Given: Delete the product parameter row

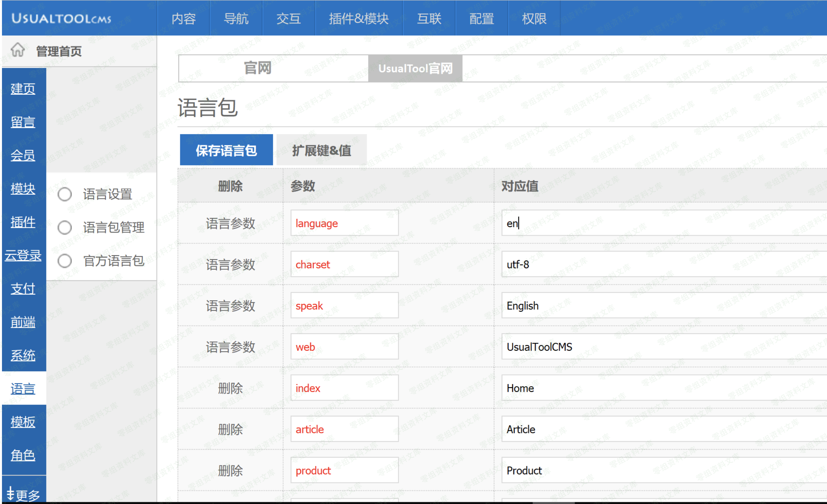Looking at the screenshot, I should (230, 471).
